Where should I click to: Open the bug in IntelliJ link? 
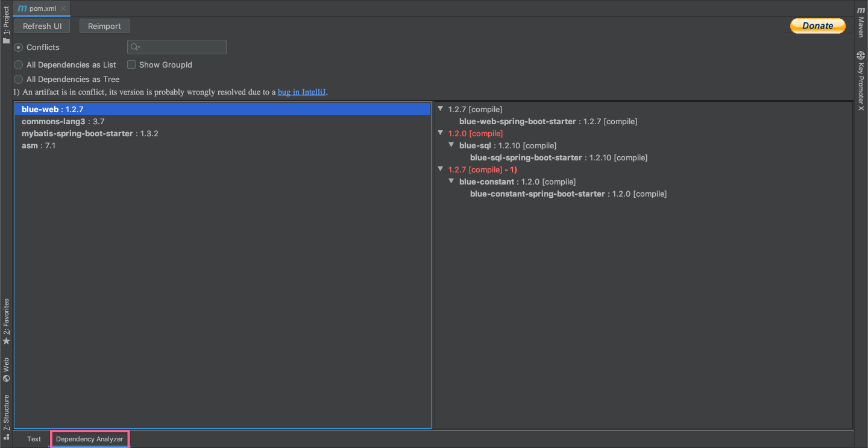pos(301,92)
